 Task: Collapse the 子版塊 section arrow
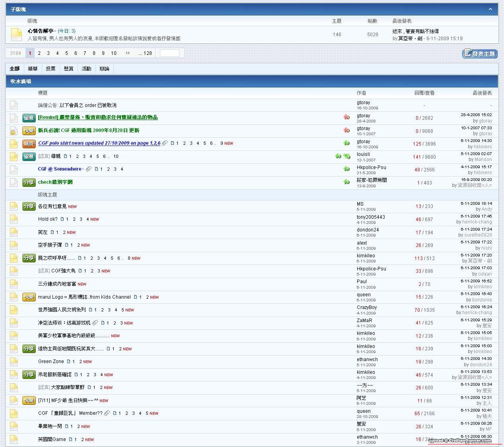pos(490,9)
